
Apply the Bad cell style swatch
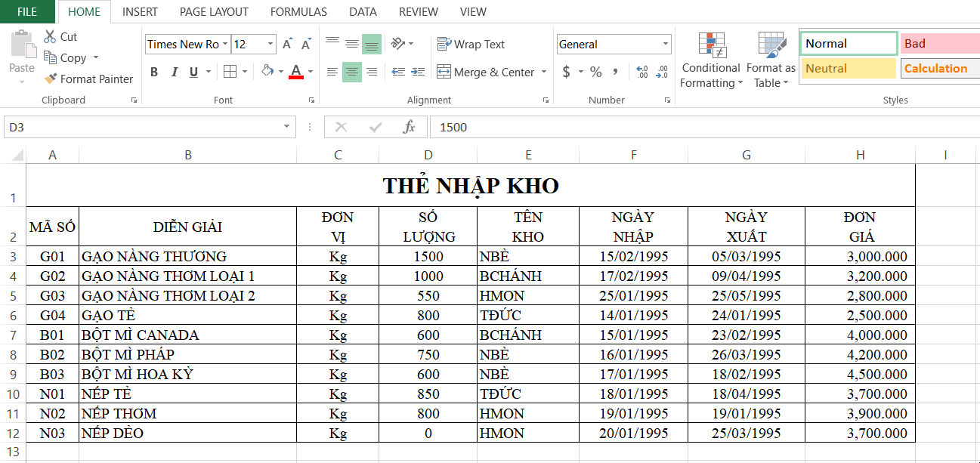pos(939,44)
